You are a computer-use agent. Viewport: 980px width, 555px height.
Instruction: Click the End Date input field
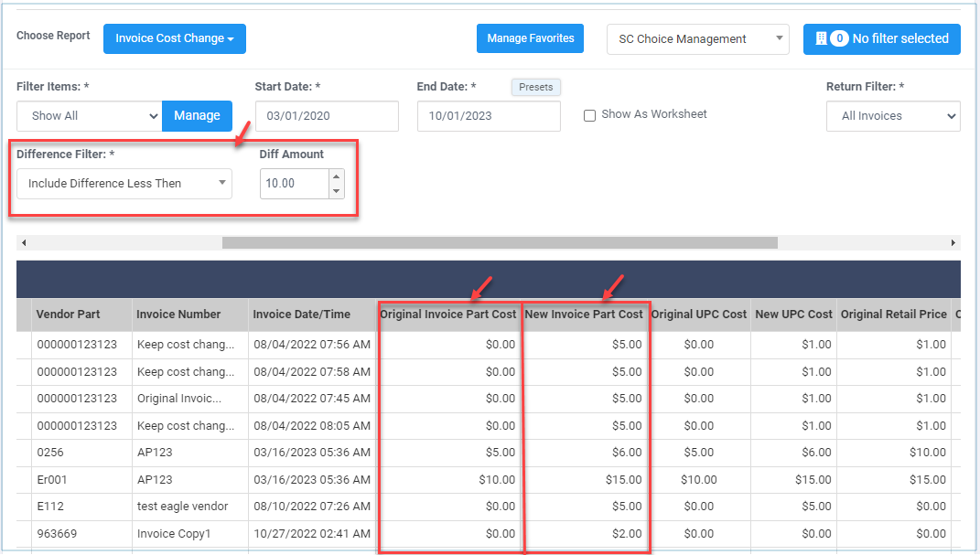click(x=488, y=116)
